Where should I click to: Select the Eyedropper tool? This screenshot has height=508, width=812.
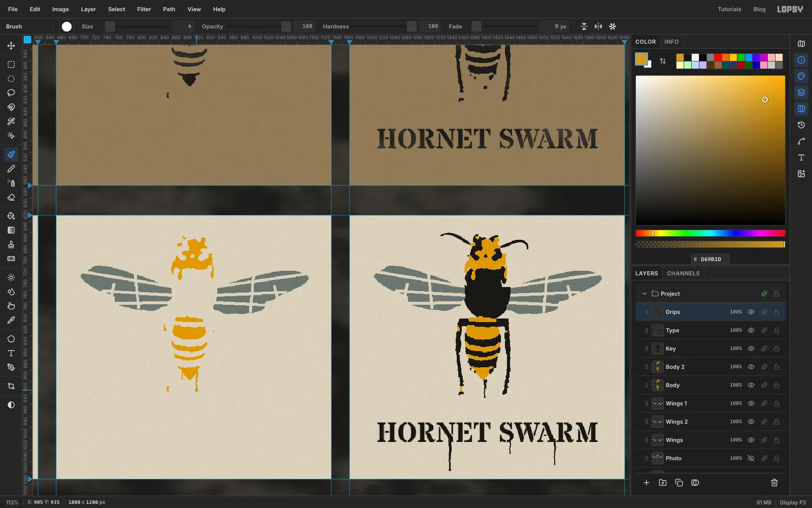click(11, 320)
